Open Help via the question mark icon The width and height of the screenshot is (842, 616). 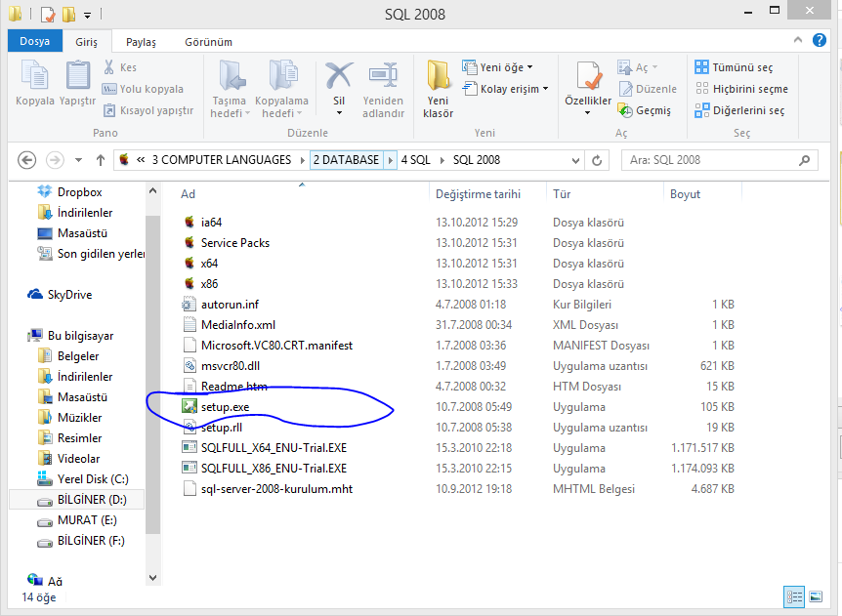pos(820,40)
